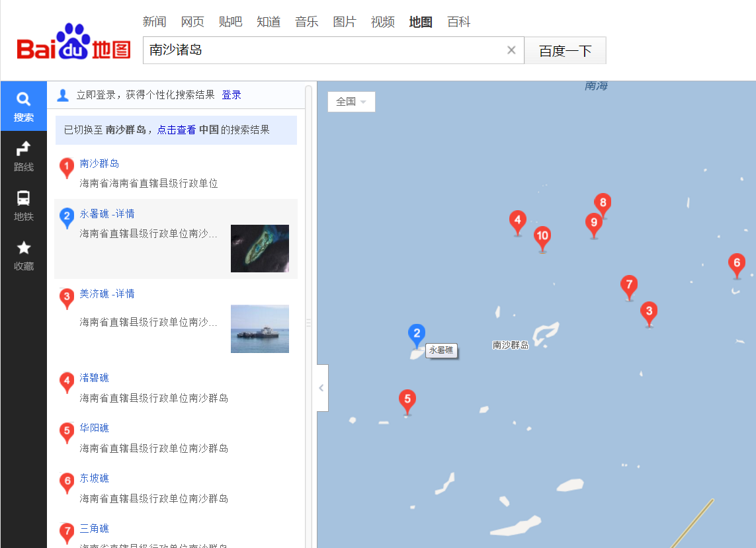Click the user avatar icon beside login prompt
This screenshot has height=548, width=756.
coord(63,95)
